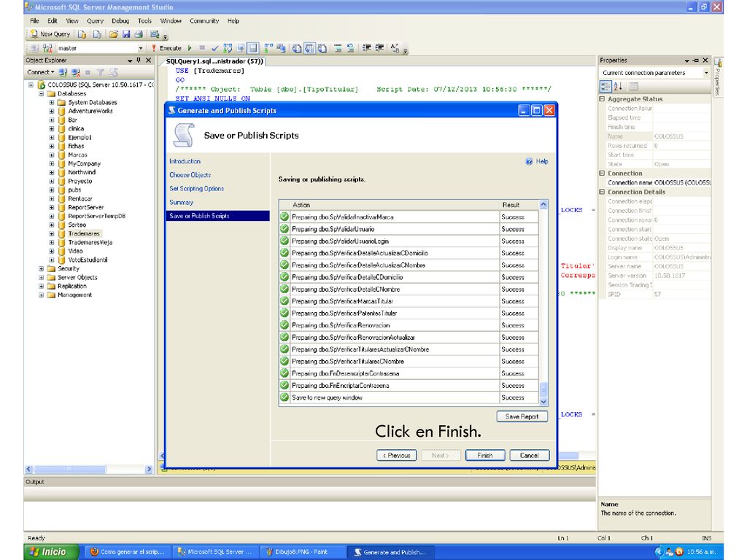Collapse the Connection Details property group
Screen dimensions: 747x560
point(602,192)
